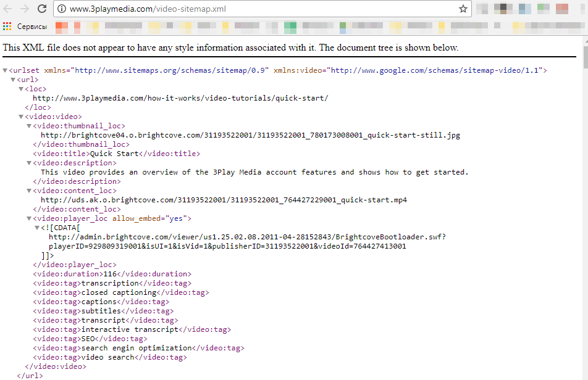Click the playerID parameter line
The image size is (588, 380).
click(x=227, y=246)
